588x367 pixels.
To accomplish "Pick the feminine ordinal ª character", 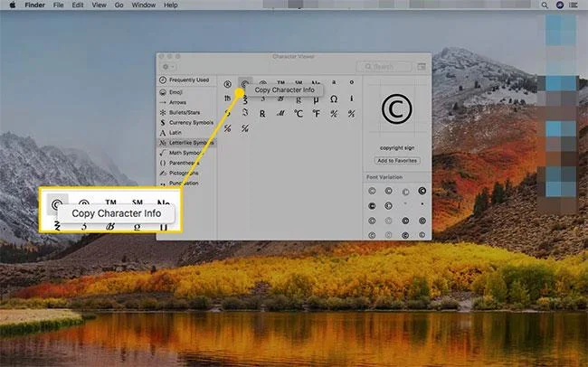I will coord(334,81).
